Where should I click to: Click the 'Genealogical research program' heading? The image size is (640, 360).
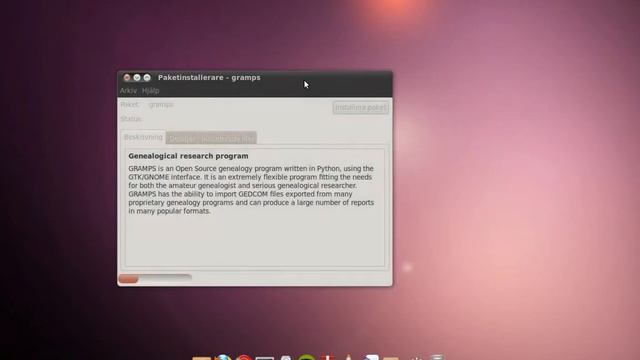coord(188,156)
